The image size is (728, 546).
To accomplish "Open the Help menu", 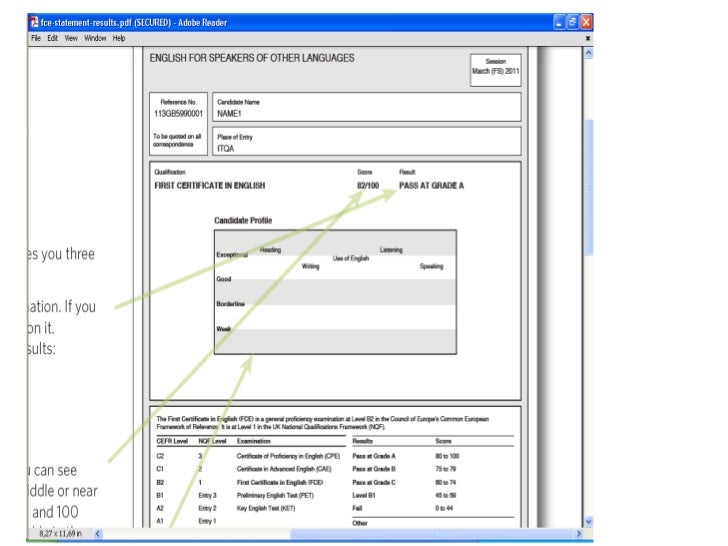I will click(119, 38).
